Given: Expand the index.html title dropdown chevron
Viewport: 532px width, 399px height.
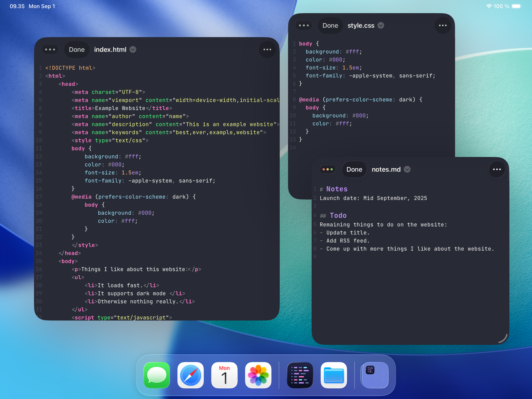Looking at the screenshot, I should pyautogui.click(x=133, y=49).
